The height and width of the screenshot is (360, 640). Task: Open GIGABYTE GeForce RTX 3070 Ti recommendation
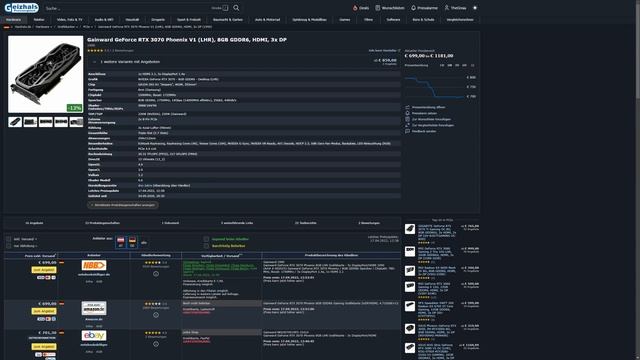click(436, 232)
